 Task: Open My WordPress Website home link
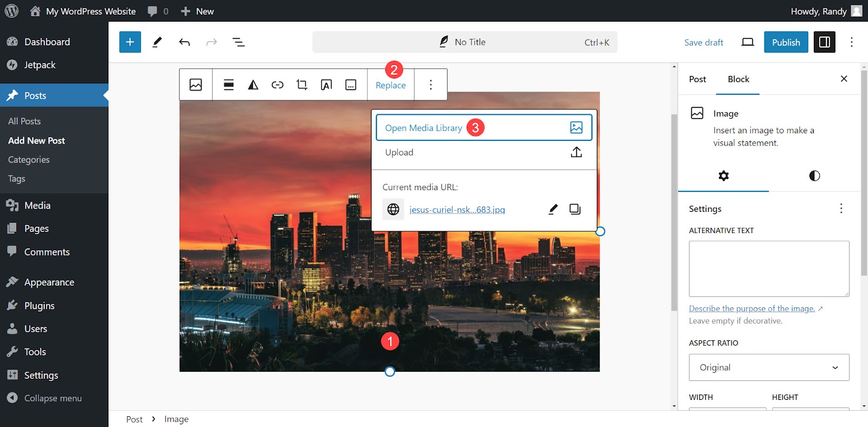pyautogui.click(x=82, y=11)
